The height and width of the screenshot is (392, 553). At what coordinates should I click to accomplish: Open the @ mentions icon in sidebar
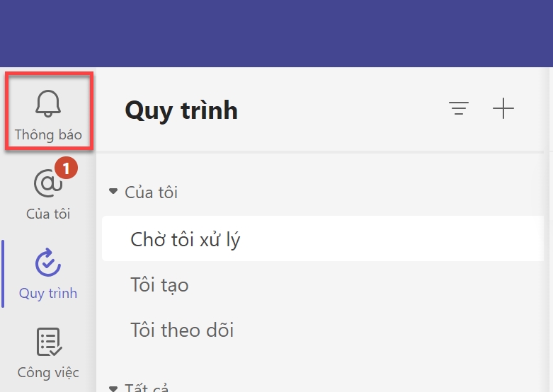click(48, 183)
